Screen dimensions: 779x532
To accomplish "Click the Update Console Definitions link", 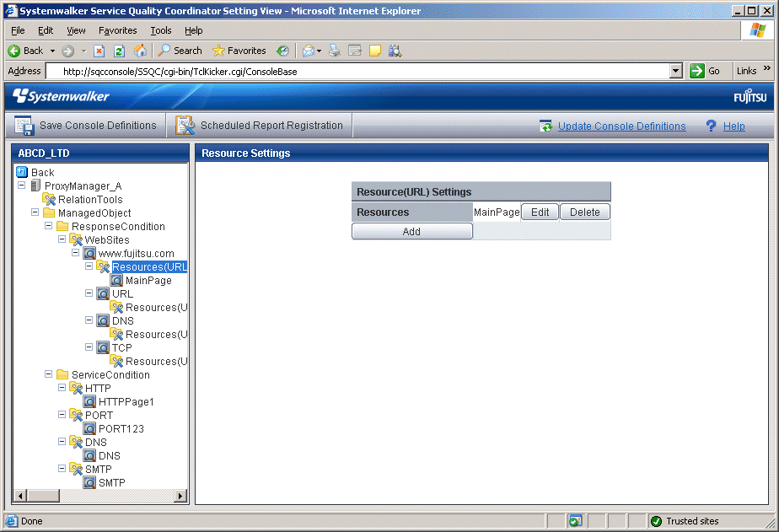I will [621, 126].
